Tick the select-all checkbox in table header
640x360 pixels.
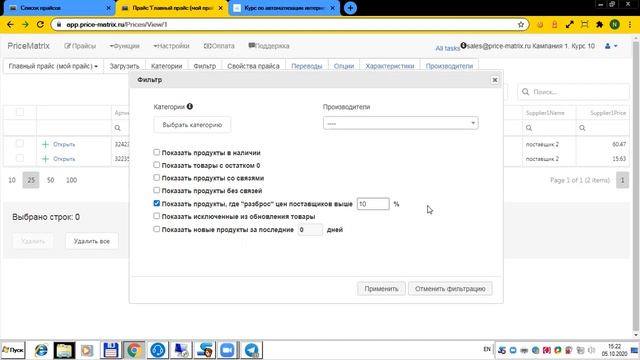[x=20, y=112]
